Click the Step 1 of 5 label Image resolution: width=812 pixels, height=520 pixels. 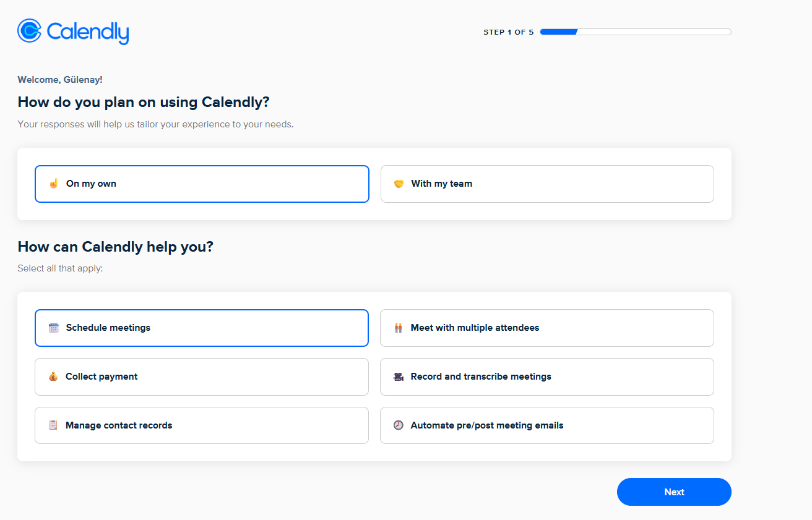pos(508,32)
